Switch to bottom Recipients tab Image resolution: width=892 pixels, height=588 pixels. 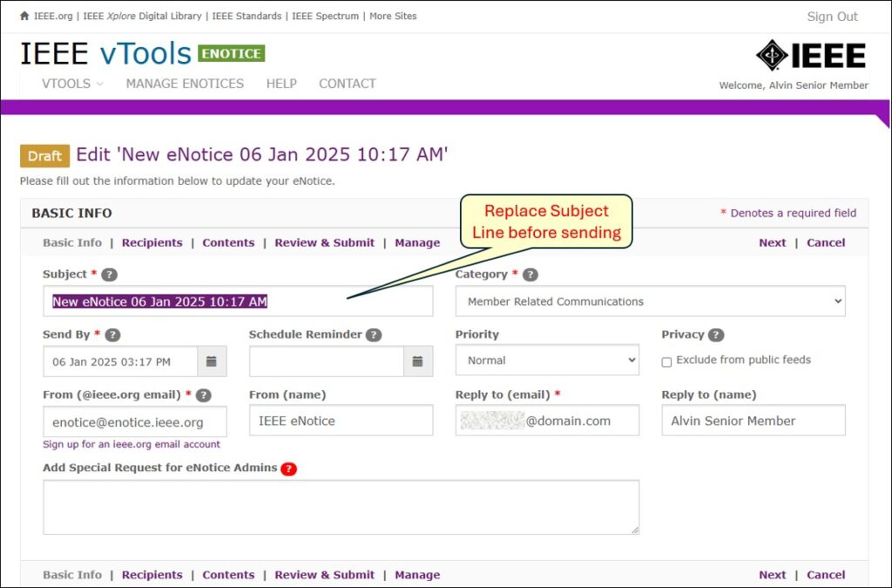tap(152, 575)
